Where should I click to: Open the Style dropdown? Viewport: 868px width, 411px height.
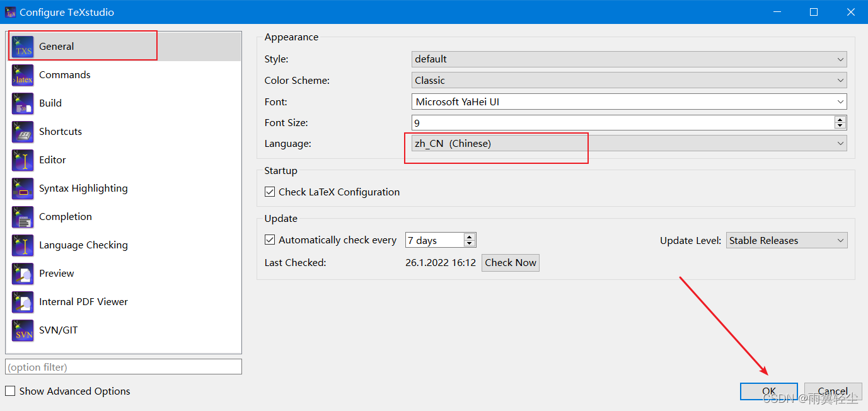(x=629, y=59)
